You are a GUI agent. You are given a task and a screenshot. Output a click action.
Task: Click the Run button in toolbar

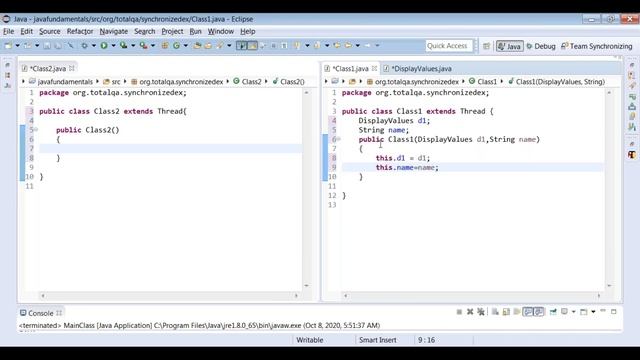tap(104, 46)
